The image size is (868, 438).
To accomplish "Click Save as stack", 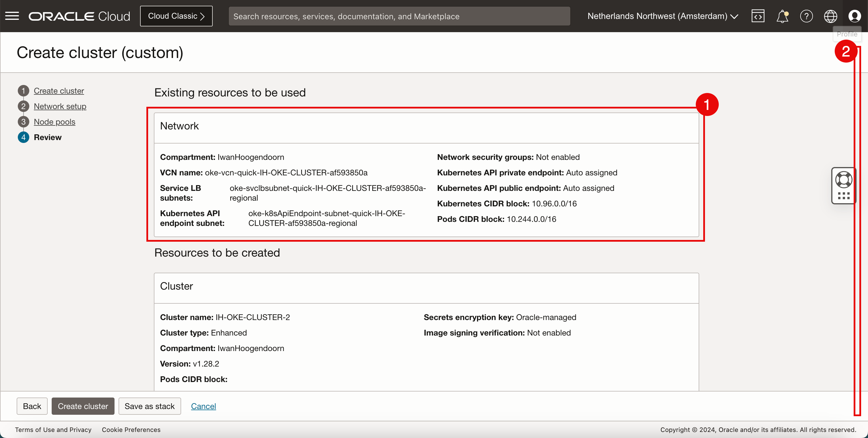I will 150,406.
